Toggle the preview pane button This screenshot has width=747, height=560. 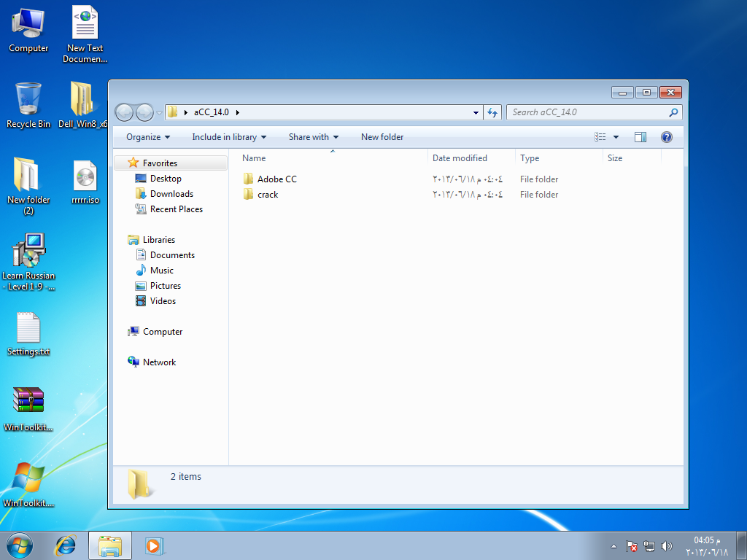pos(640,137)
